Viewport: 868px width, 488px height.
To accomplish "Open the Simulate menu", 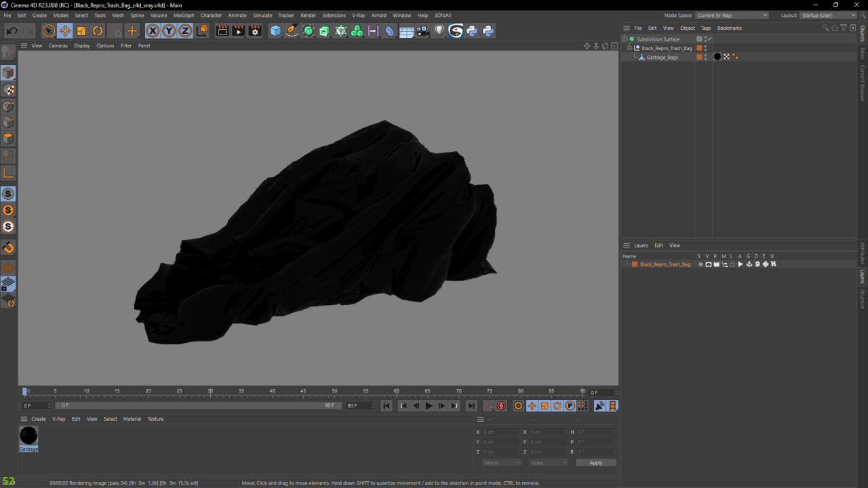I will (262, 15).
